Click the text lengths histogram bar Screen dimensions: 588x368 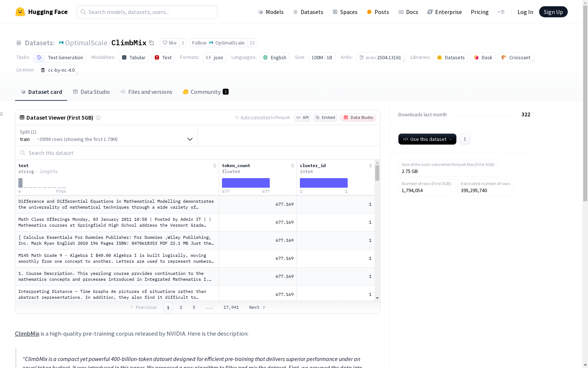[x=21, y=183]
